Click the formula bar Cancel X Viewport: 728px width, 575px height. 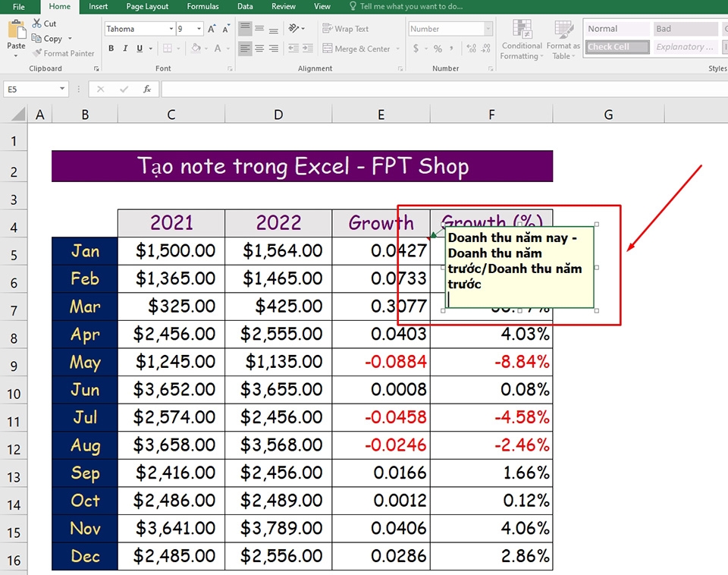coord(100,89)
